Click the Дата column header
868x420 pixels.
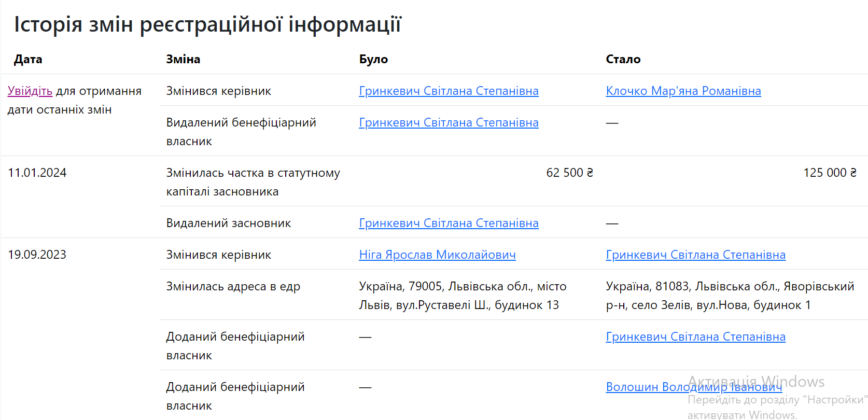click(28, 60)
